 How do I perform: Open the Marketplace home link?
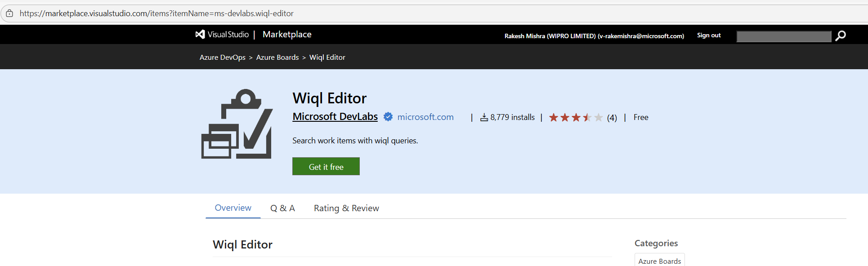click(287, 34)
